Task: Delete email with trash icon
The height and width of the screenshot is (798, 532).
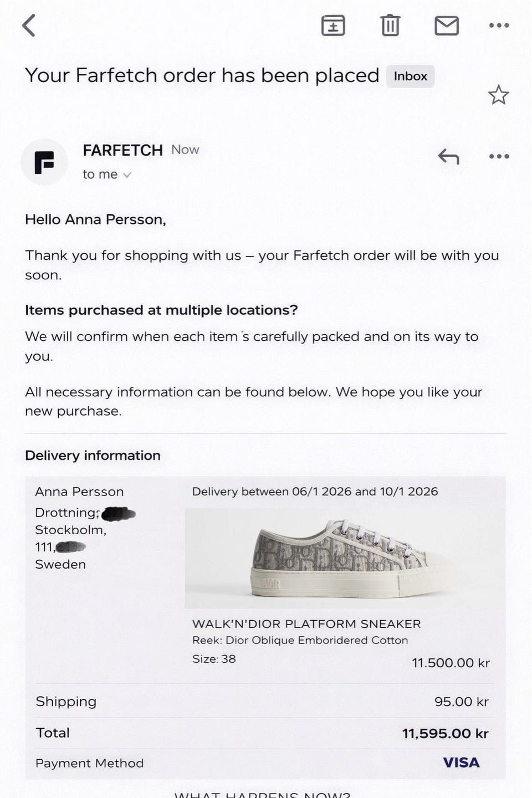Action: (x=390, y=25)
